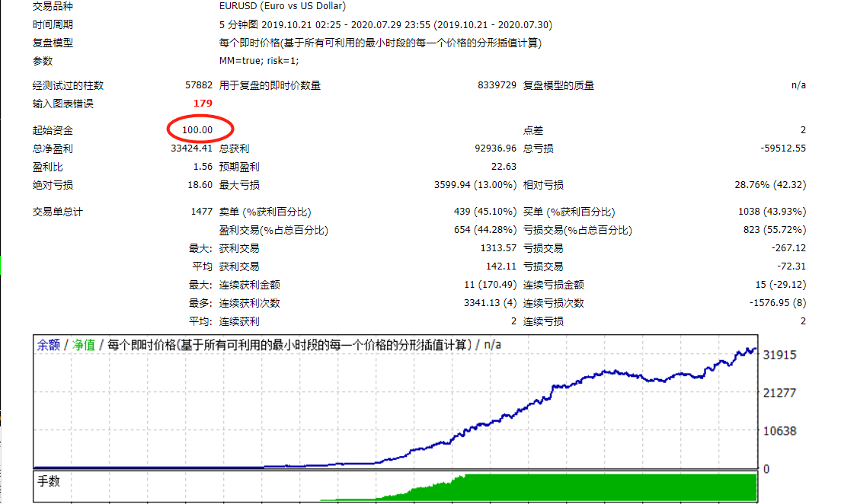Select the gross profit value 92936.96

point(496,148)
